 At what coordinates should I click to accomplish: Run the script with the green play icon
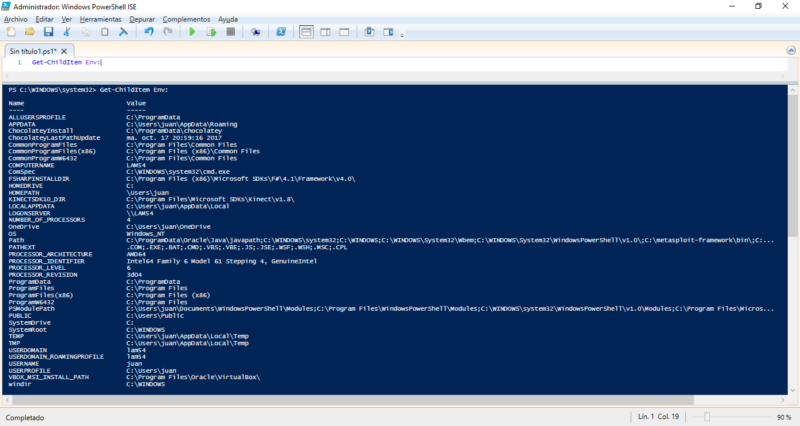pyautogui.click(x=192, y=32)
